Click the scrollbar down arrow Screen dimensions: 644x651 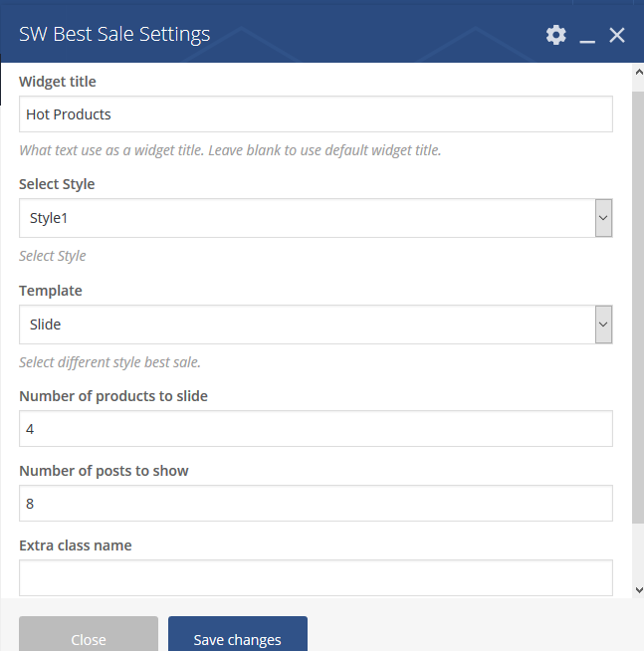[x=639, y=590]
